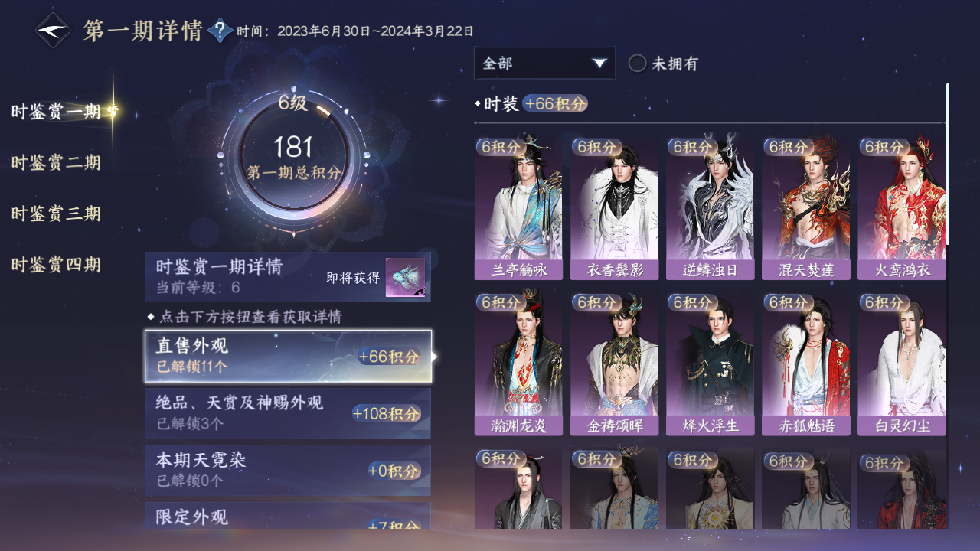
Task: Choose the 烽火浮生 outfit thumbnail
Action: 710,364
